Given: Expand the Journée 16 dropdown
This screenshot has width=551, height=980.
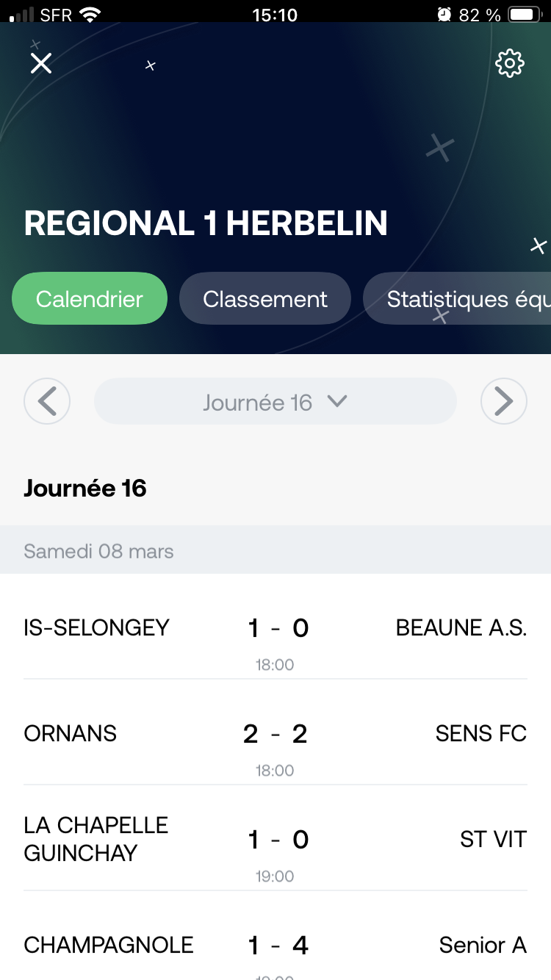Looking at the screenshot, I should point(275,402).
